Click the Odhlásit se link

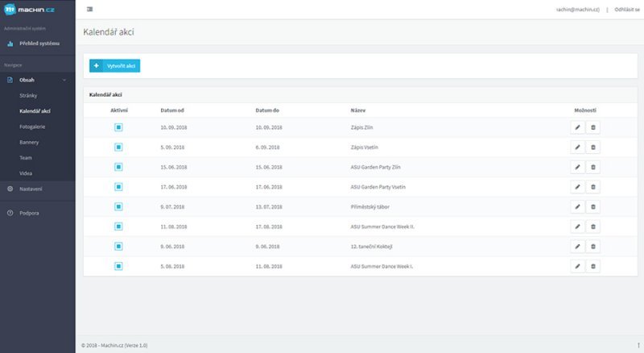point(626,9)
